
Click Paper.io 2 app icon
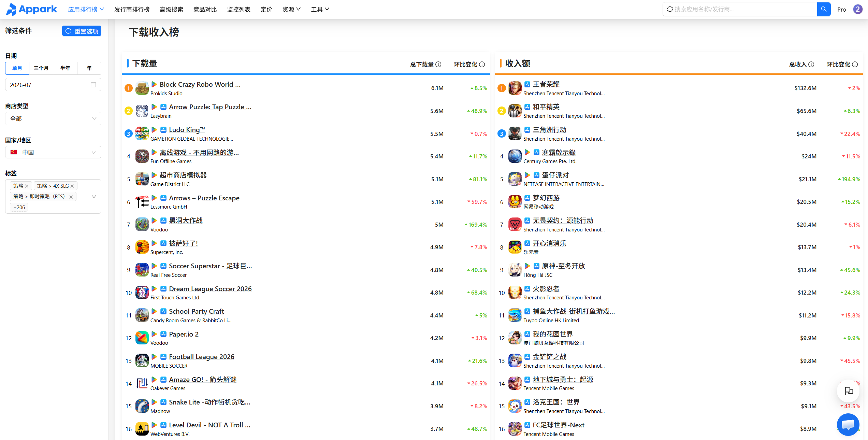pos(142,338)
